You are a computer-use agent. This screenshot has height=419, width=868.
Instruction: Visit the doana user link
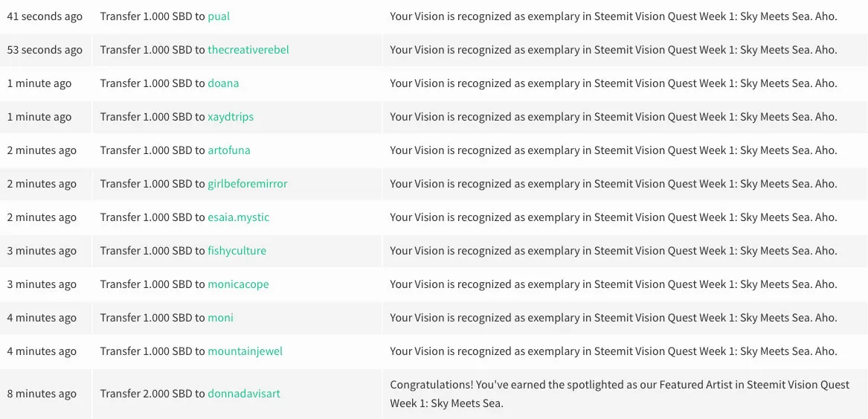[x=223, y=83]
